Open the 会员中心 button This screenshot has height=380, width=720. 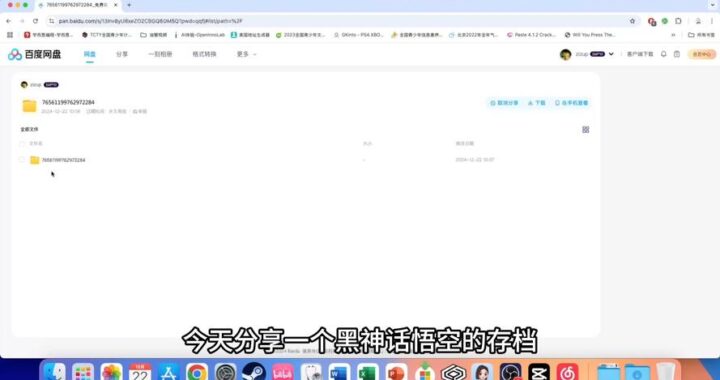[702, 54]
